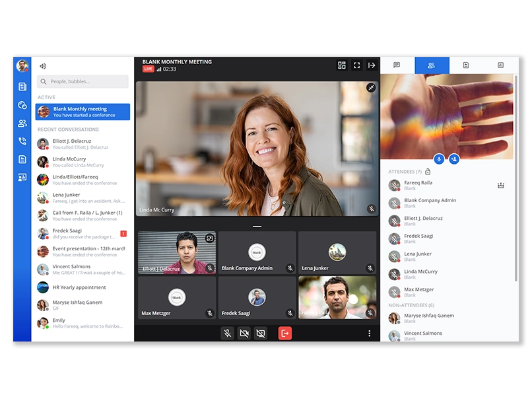Click the collapse handle below main video
532x399 pixels.
257,226
